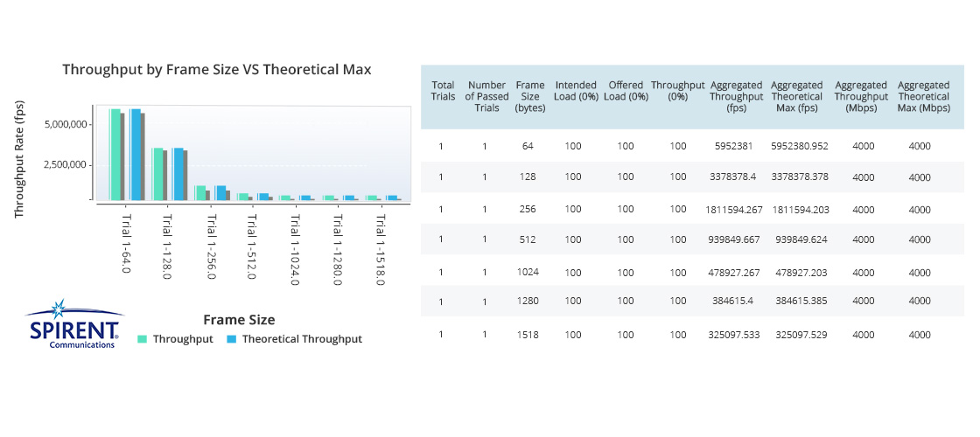Select the throughput value 325097.533

coord(734,335)
